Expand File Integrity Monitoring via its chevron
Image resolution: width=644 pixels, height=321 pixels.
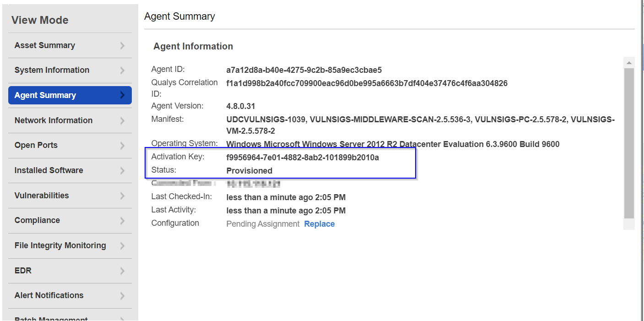pos(122,246)
